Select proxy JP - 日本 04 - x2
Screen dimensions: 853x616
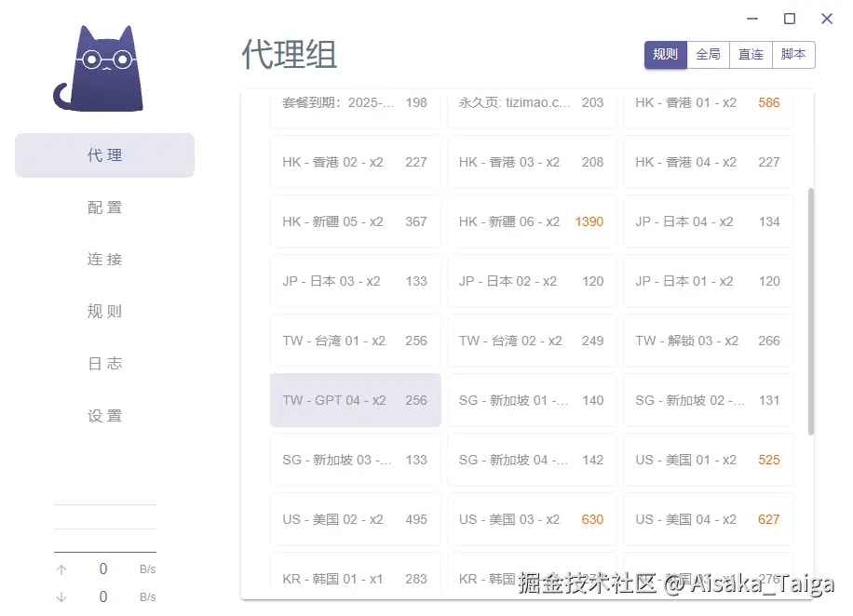pyautogui.click(x=709, y=221)
